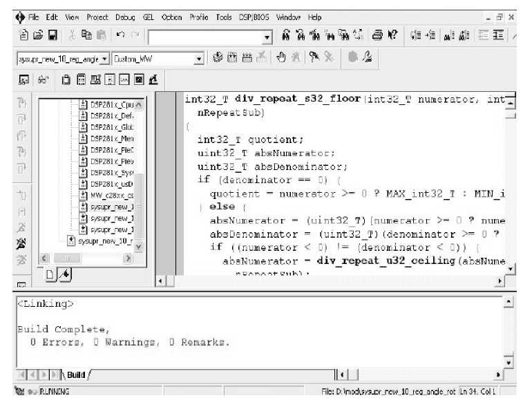Click code editor vertical scroll-down arrow

511,269
